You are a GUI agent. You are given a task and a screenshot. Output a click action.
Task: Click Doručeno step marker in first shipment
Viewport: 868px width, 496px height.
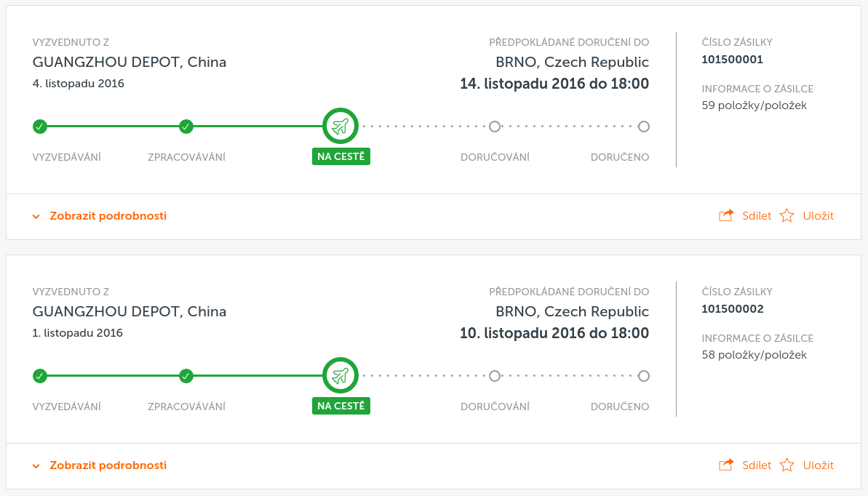(643, 127)
